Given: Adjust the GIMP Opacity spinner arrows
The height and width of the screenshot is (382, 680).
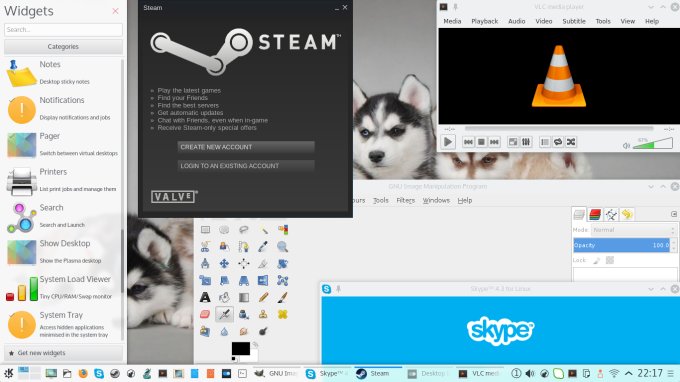Looking at the screenshot, I should (673, 245).
